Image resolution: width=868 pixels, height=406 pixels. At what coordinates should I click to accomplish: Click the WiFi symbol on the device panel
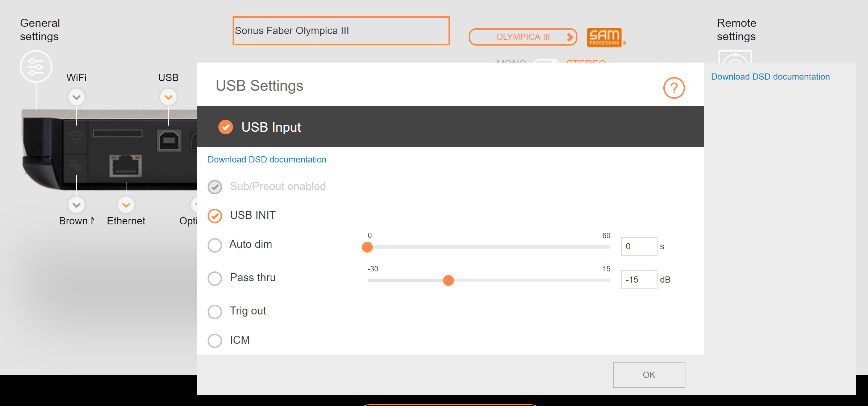pos(76,138)
